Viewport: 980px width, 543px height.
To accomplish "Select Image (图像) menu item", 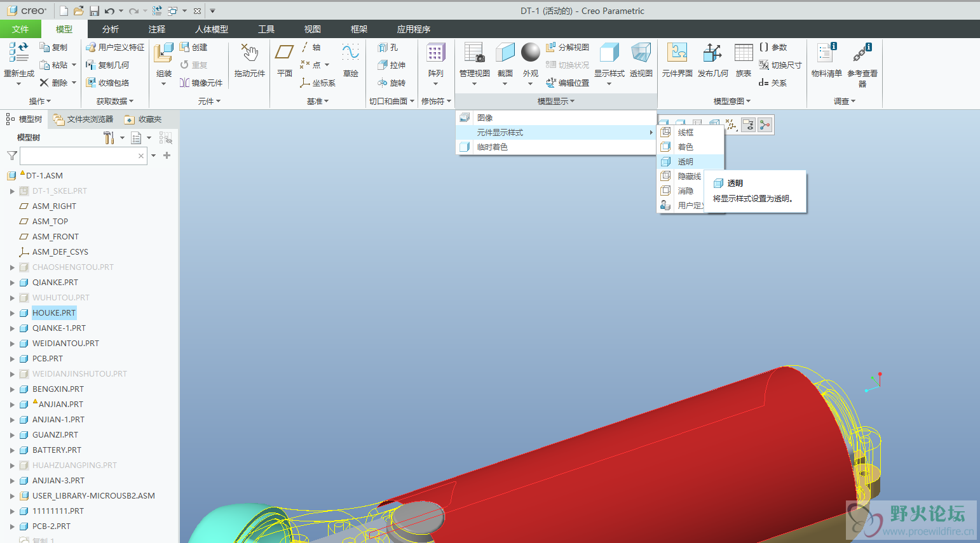I will [x=556, y=118].
